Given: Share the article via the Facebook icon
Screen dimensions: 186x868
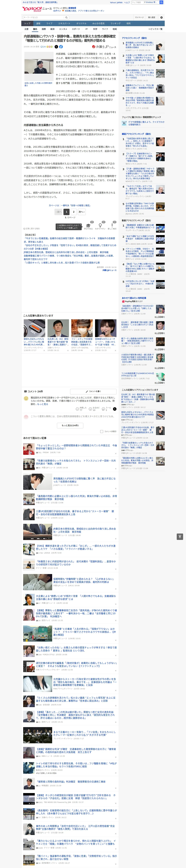Looking at the screenshot, I should pyautogui.click(x=61, y=47).
